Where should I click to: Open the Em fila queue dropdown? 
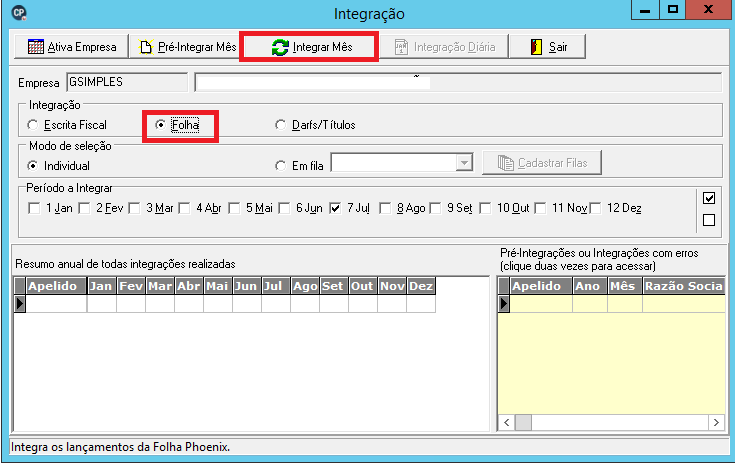coord(464,163)
